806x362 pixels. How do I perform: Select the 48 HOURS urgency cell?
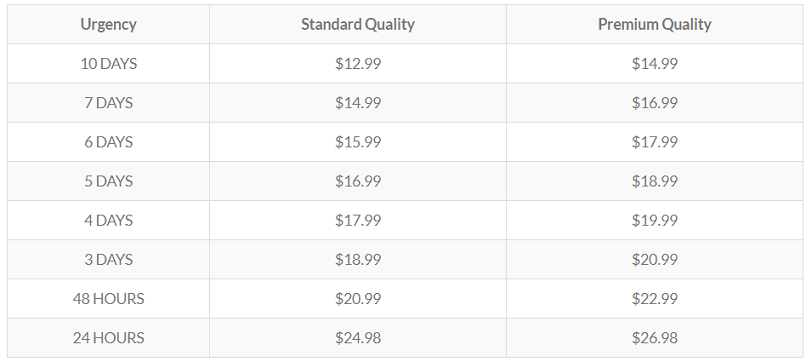tap(108, 298)
